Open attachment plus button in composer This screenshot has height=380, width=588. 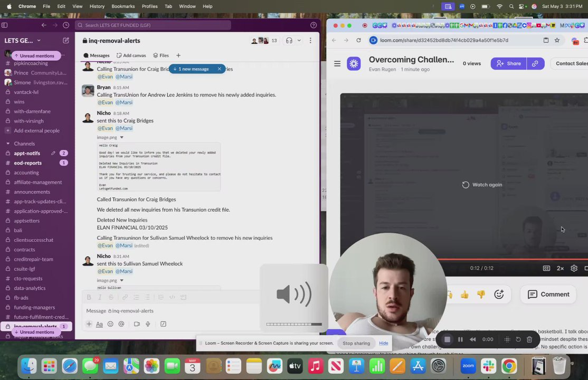click(89, 324)
